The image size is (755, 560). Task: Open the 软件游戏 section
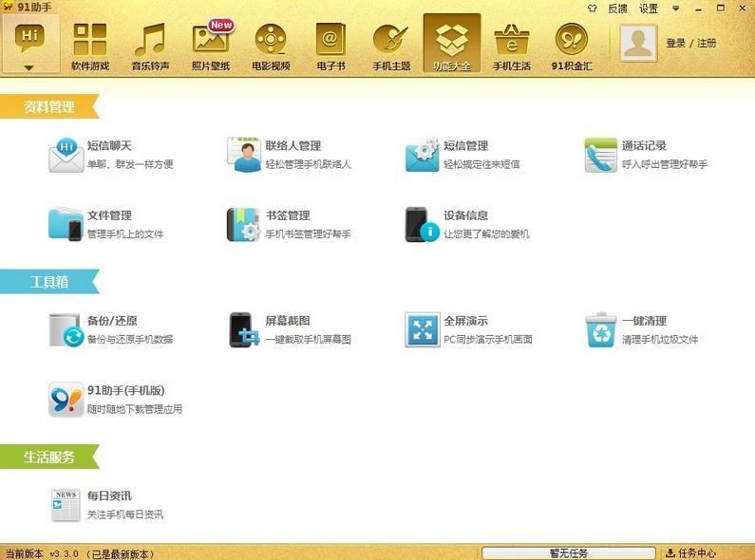tap(90, 46)
